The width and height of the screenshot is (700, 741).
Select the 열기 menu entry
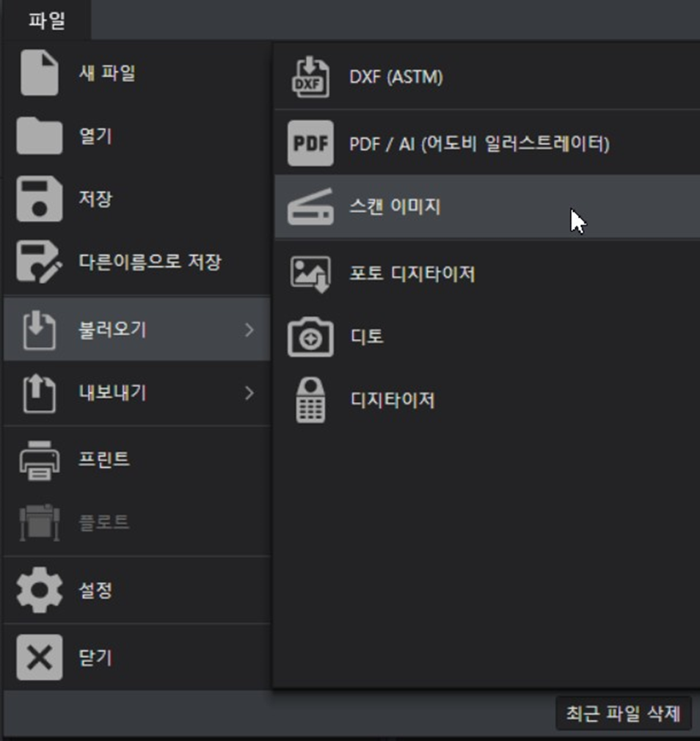137,136
